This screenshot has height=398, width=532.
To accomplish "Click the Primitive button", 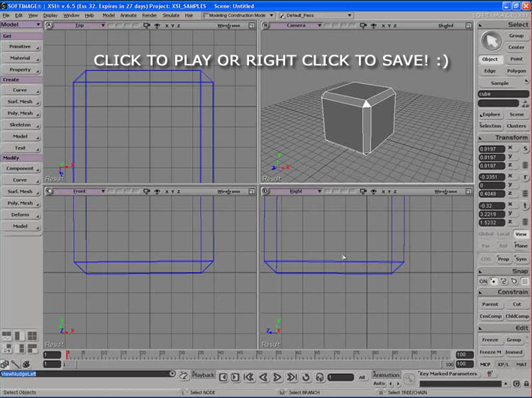I will pyautogui.click(x=20, y=46).
